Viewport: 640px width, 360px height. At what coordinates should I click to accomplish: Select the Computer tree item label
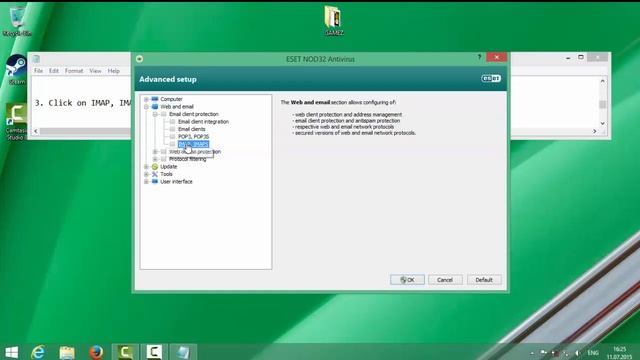click(171, 99)
